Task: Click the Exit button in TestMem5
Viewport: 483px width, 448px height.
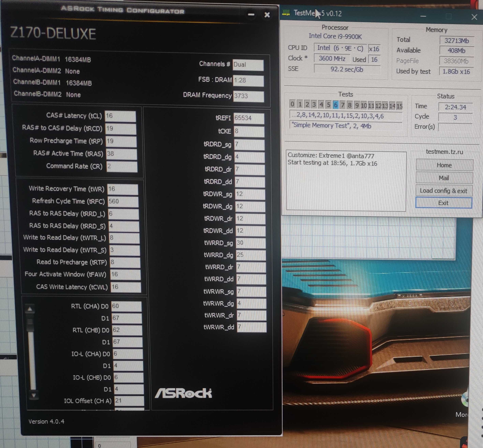Action: 443,203
